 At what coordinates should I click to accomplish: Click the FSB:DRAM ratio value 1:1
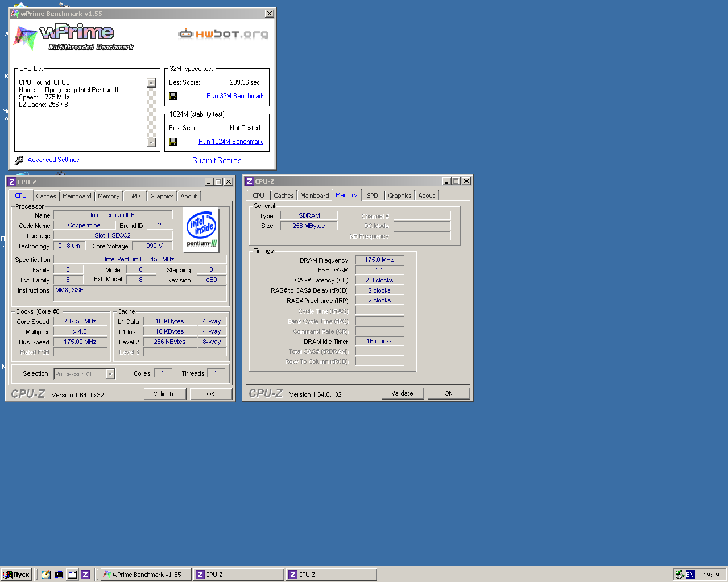pos(379,270)
